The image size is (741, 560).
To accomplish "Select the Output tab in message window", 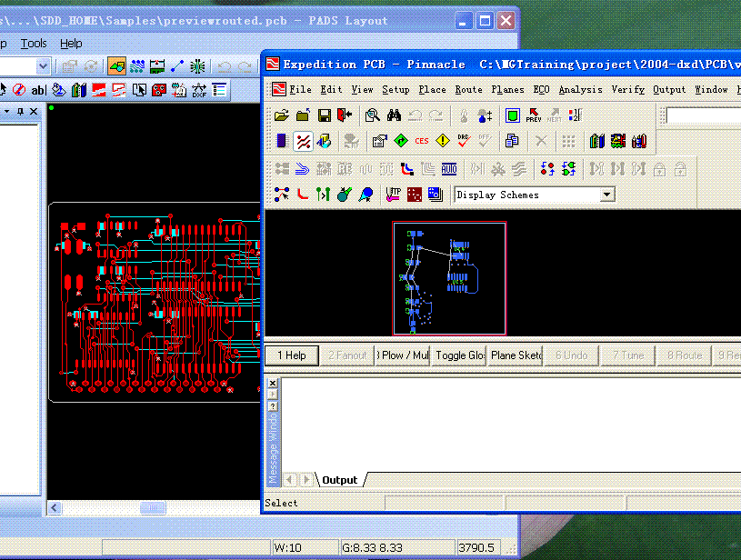I will pos(340,480).
